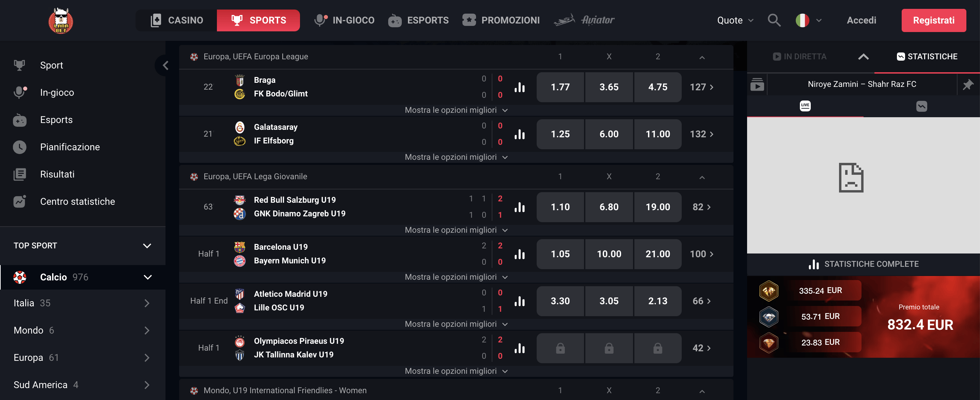Open match statistics for Braga vs FK Bodo/Glimt

tap(520, 87)
